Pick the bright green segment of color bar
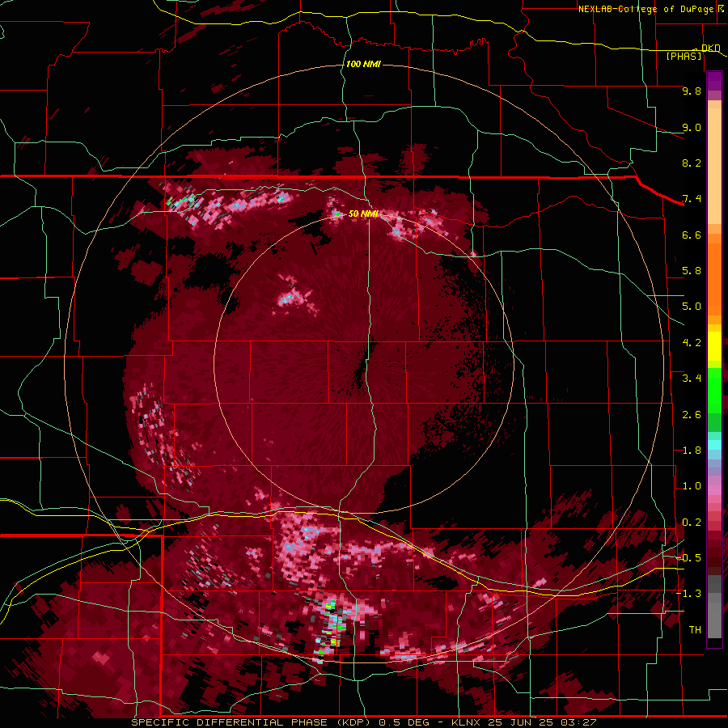 point(714,390)
